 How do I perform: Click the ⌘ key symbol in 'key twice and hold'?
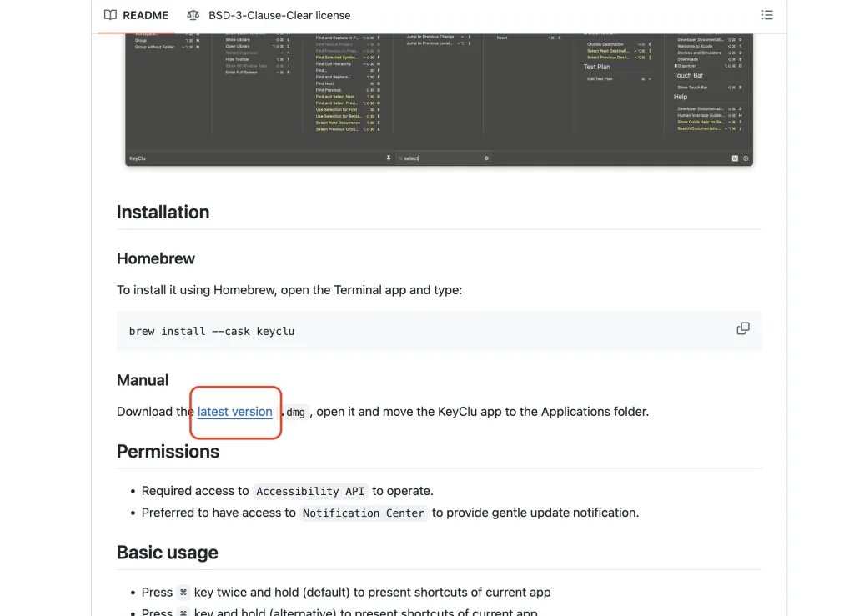tap(183, 593)
